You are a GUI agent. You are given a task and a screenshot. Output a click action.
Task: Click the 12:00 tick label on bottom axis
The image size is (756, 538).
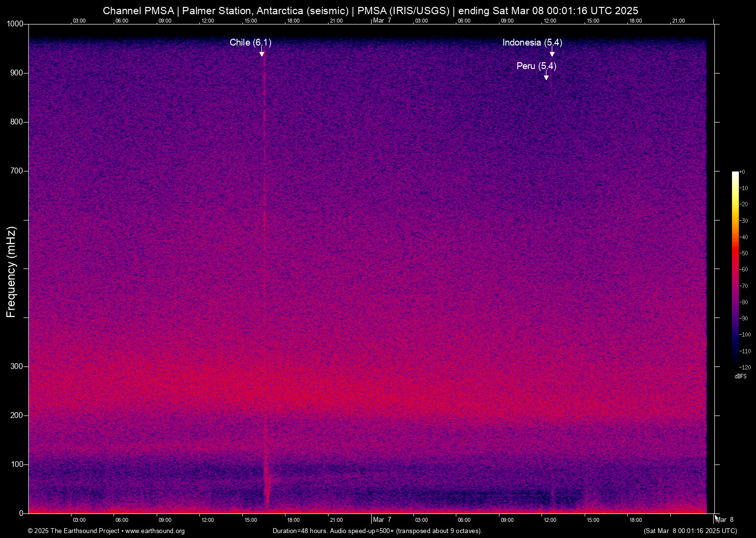coord(208,520)
